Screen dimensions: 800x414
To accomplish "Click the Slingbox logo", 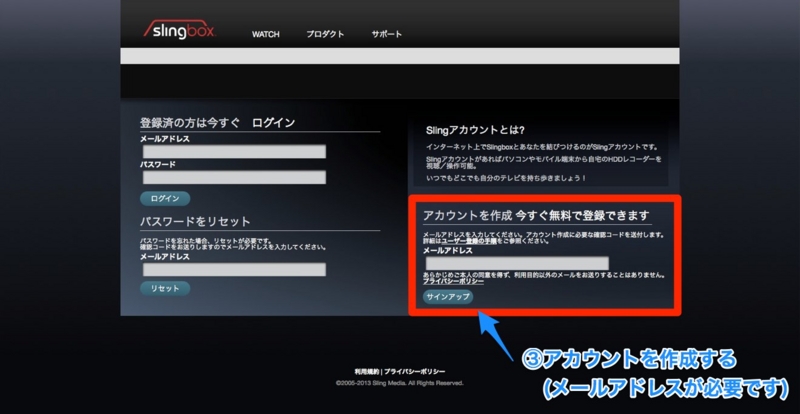I will click(180, 30).
